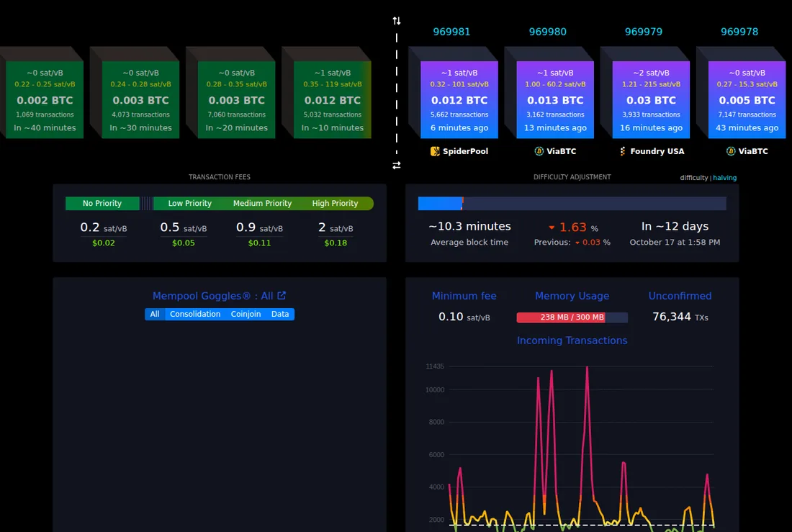Click the TRANSACTION FEES section title

point(219,177)
